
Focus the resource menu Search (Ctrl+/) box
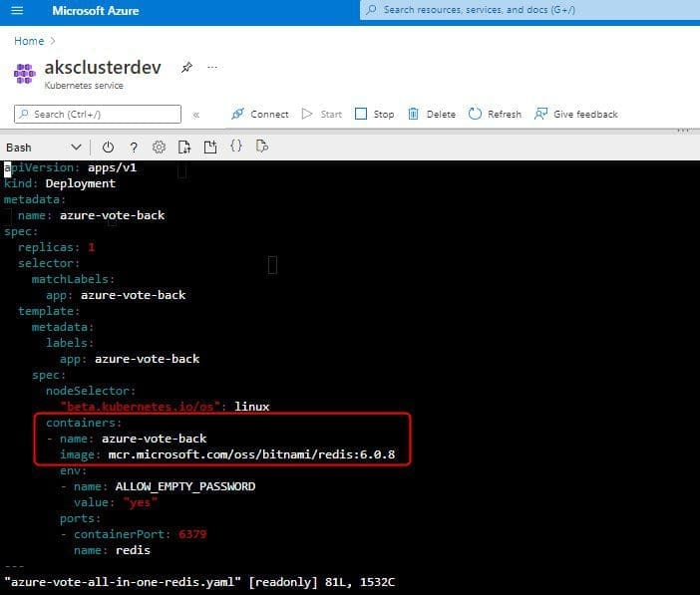click(x=98, y=114)
